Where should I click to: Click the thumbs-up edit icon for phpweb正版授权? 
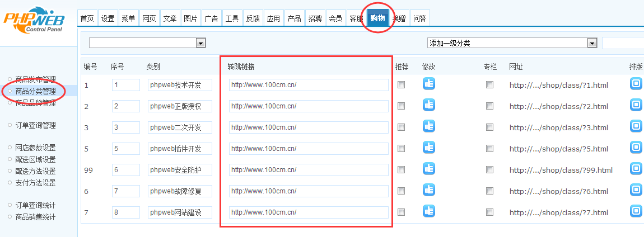click(x=429, y=105)
